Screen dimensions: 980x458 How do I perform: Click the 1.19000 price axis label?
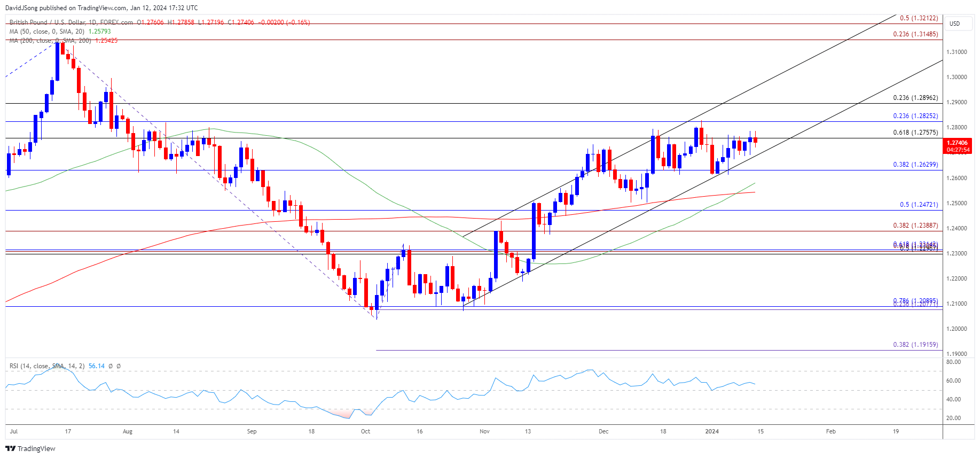(x=957, y=354)
